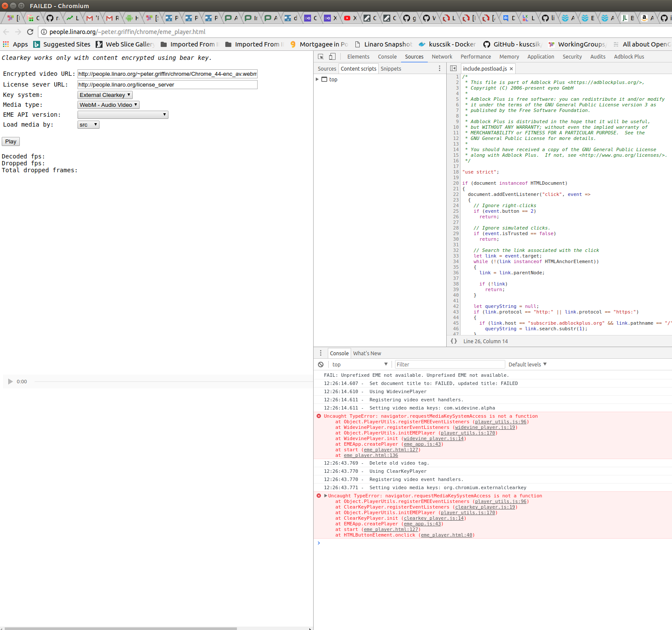The height and width of the screenshot is (630, 672).
Task: Clear console with the ban icon
Action: tap(320, 364)
